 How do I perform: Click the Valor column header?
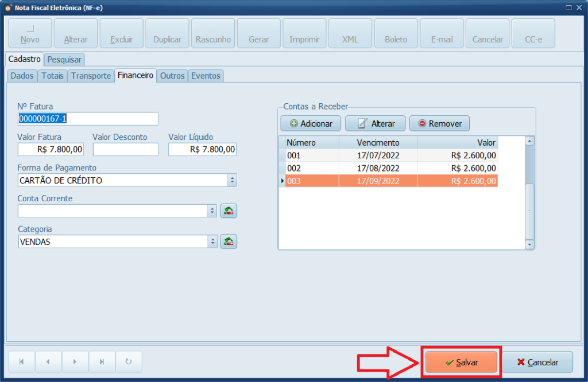[x=458, y=143]
